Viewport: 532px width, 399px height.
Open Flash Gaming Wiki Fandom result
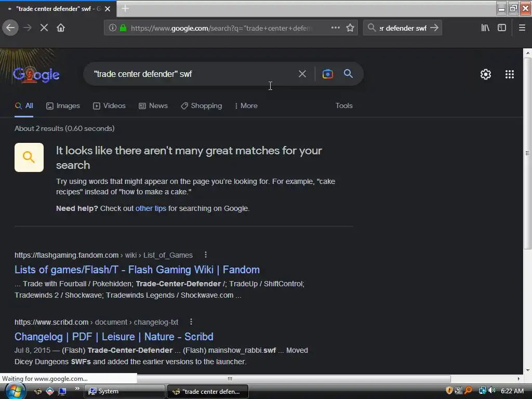click(x=137, y=270)
